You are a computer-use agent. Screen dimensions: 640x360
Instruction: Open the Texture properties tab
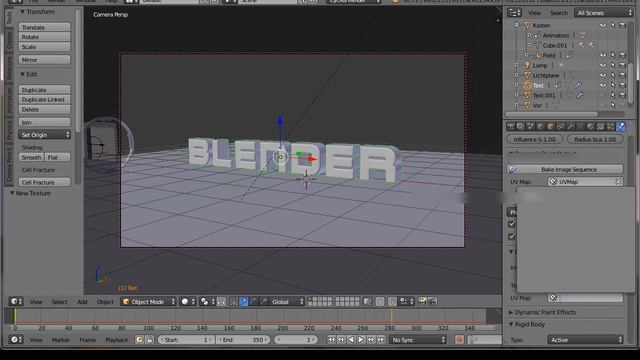(600, 127)
